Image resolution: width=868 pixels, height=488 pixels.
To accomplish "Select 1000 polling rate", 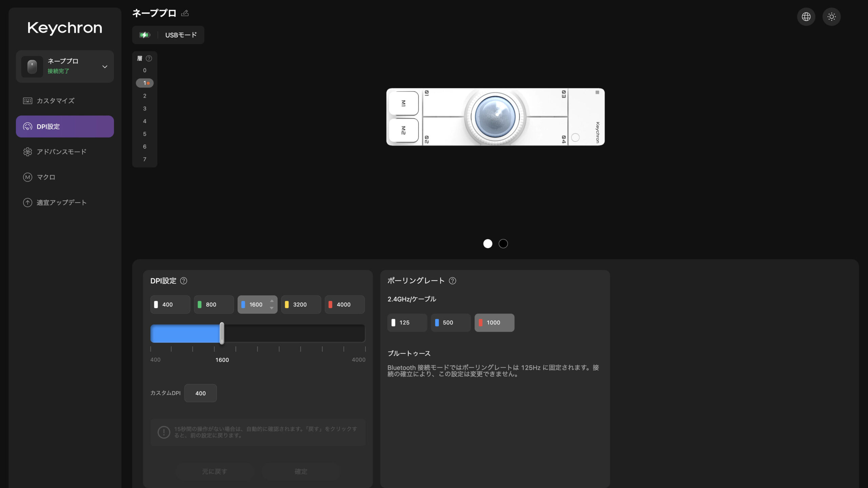I will click(494, 323).
